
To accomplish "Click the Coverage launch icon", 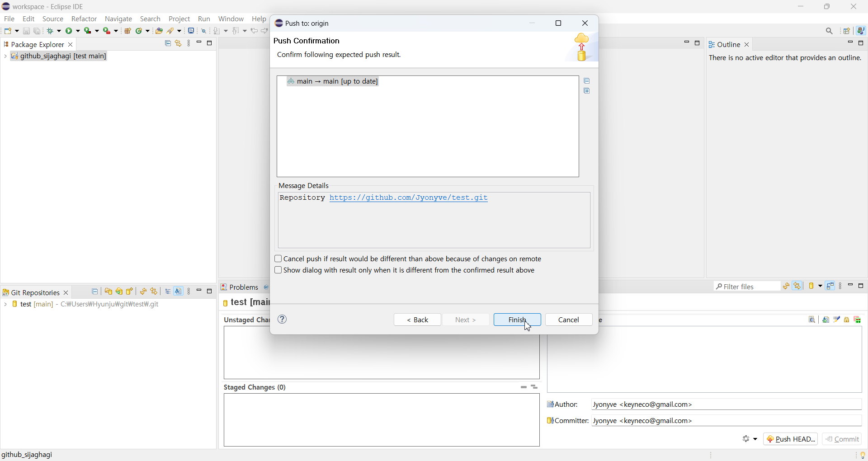I will pyautogui.click(x=88, y=31).
